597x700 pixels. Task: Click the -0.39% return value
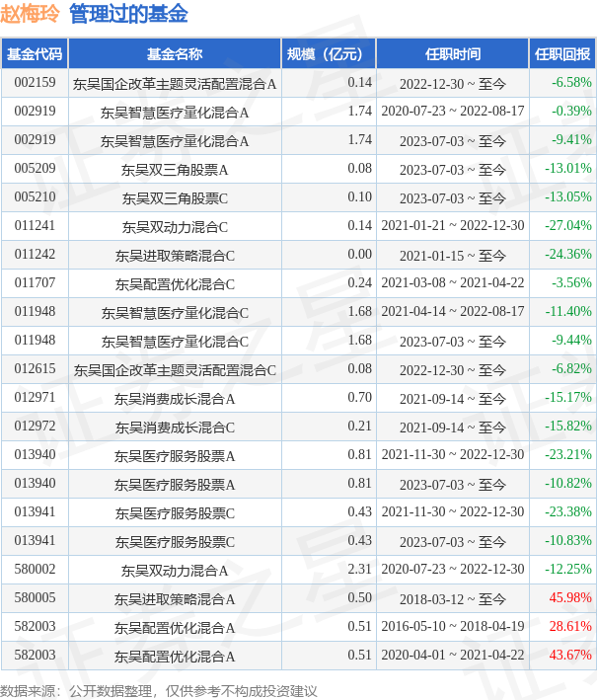tap(571, 112)
